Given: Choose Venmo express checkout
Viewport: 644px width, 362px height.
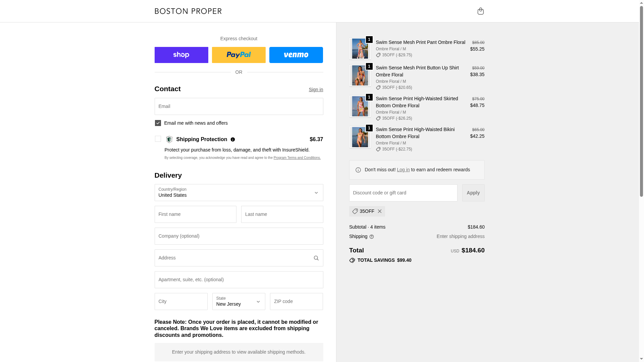Looking at the screenshot, I should [296, 55].
